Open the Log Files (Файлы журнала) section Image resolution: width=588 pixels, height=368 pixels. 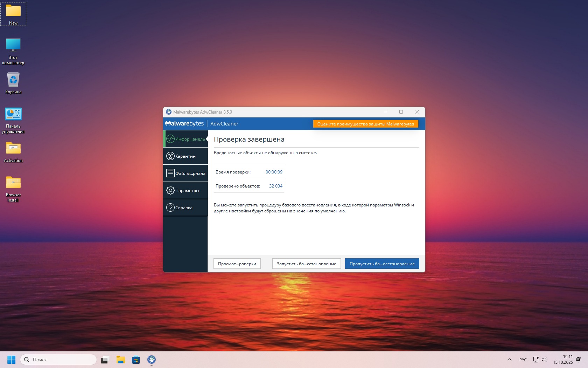pyautogui.click(x=185, y=173)
